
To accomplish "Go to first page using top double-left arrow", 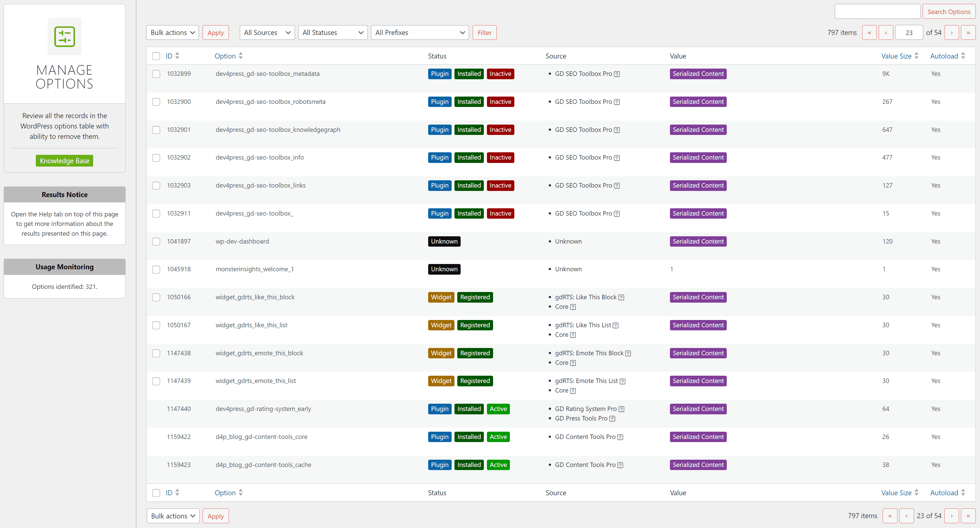I will (869, 33).
